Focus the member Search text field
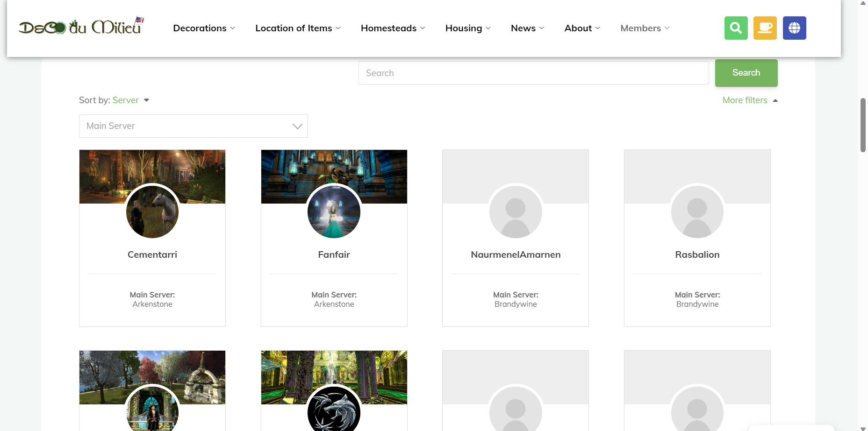Screen dimensions: 868x431 (533, 73)
